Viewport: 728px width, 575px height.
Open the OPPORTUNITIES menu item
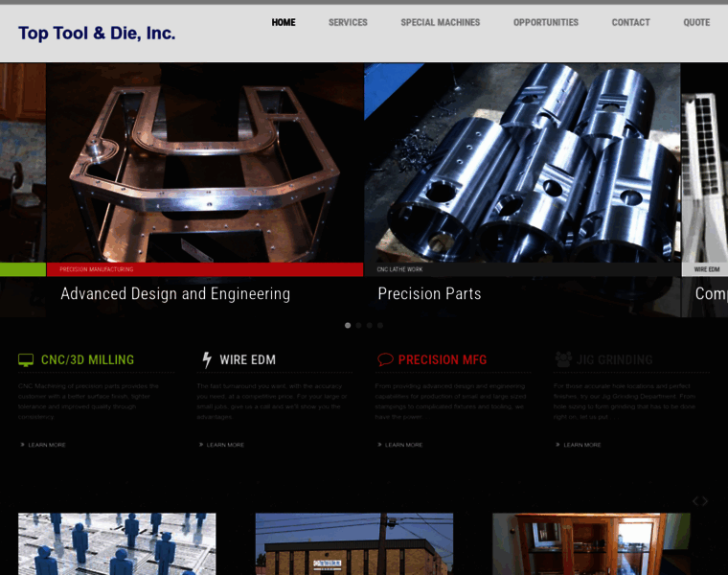pyautogui.click(x=546, y=22)
